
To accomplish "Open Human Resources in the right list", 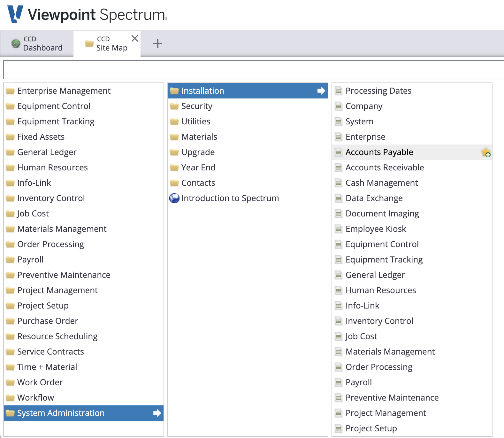I will pyautogui.click(x=412, y=290).
